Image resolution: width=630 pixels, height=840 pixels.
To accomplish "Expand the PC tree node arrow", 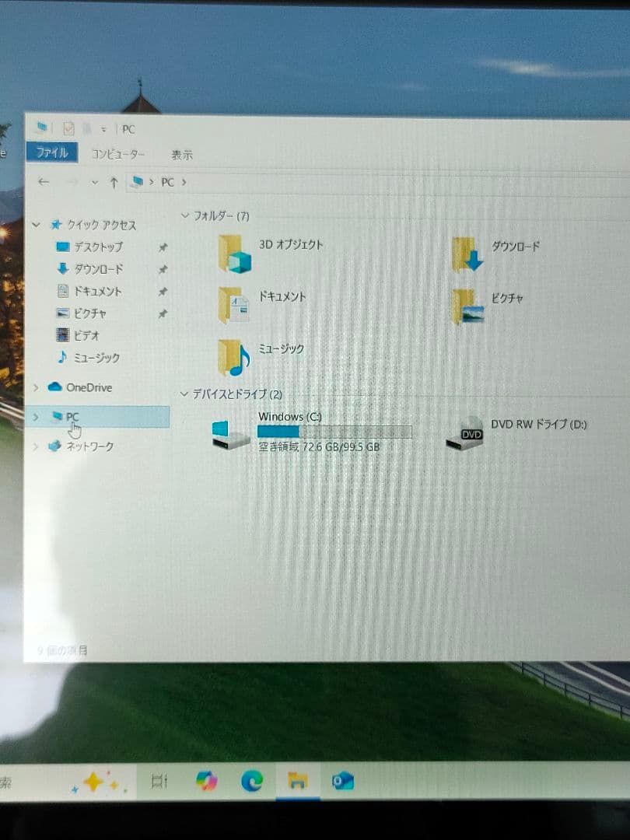I will pyautogui.click(x=36, y=417).
